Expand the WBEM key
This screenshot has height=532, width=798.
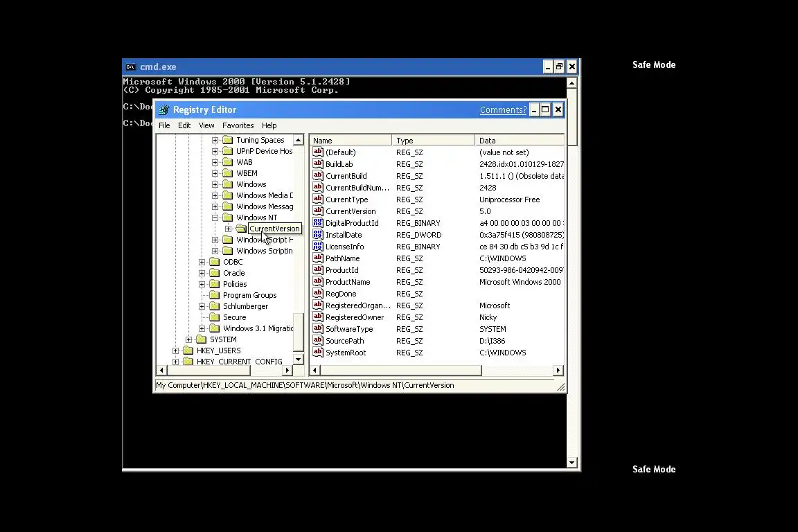(x=215, y=174)
